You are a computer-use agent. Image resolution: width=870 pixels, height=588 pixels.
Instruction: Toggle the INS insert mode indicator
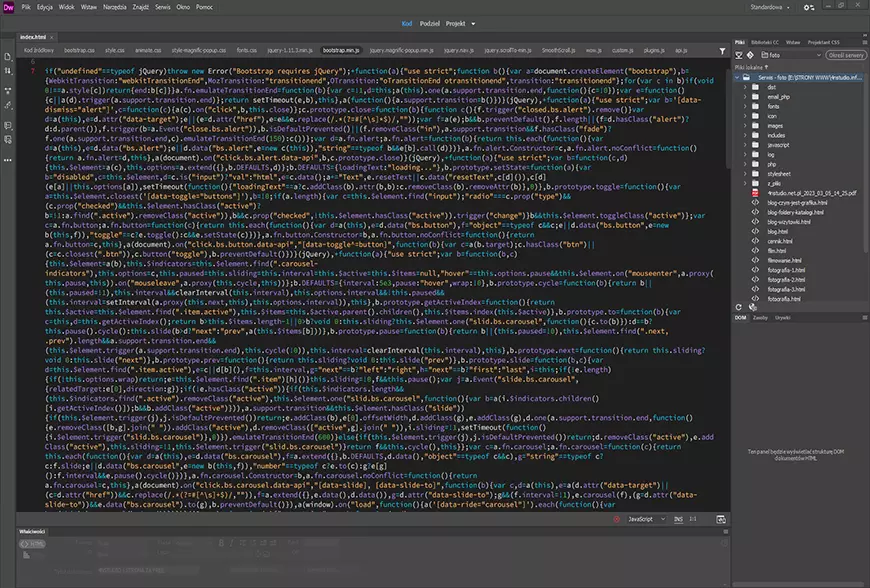[x=678, y=519]
